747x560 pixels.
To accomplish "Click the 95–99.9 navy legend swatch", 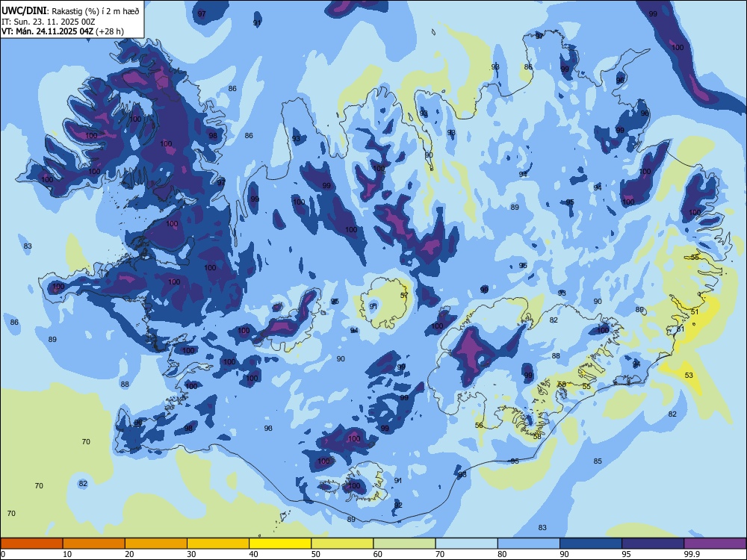I will coord(653,544).
